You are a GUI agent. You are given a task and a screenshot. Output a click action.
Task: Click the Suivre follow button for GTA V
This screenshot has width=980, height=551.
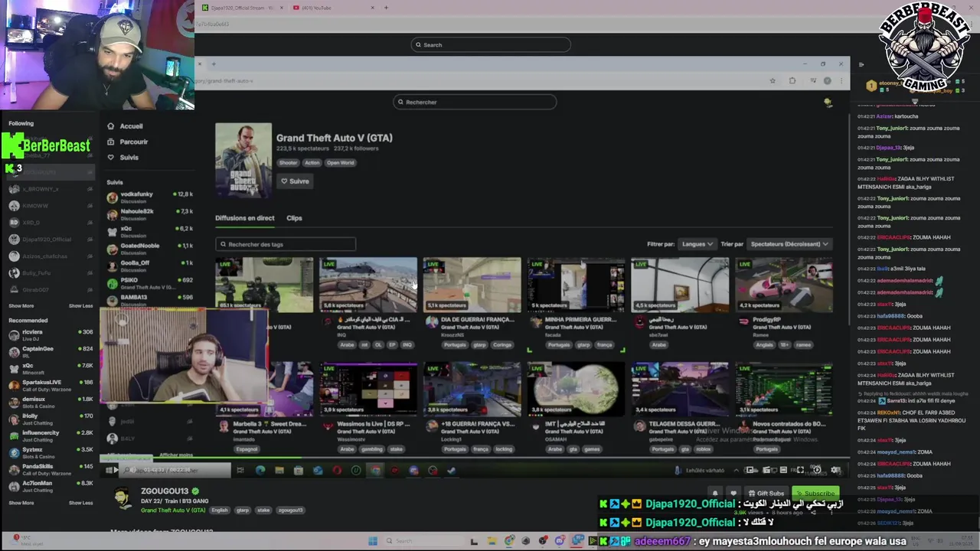click(x=295, y=181)
